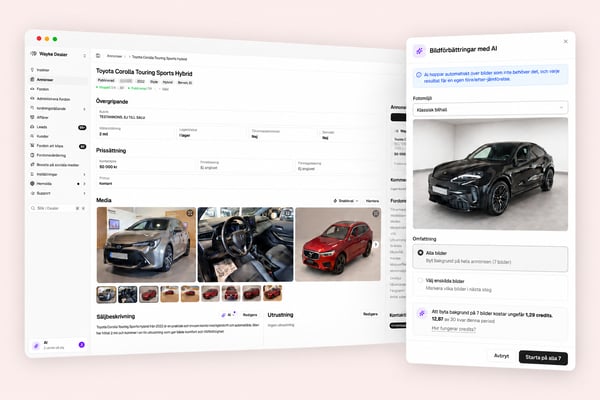Expand the Inställningar sidebar submenu chevron

coord(84,175)
